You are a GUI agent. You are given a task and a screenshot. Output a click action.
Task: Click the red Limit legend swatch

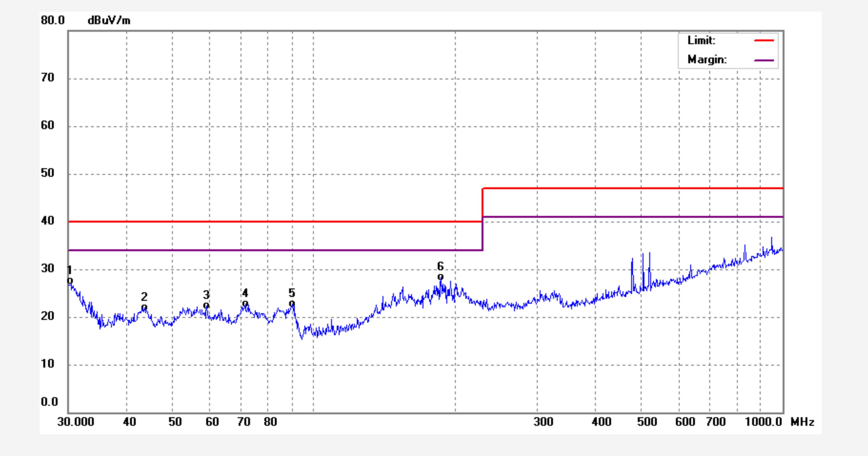point(764,41)
